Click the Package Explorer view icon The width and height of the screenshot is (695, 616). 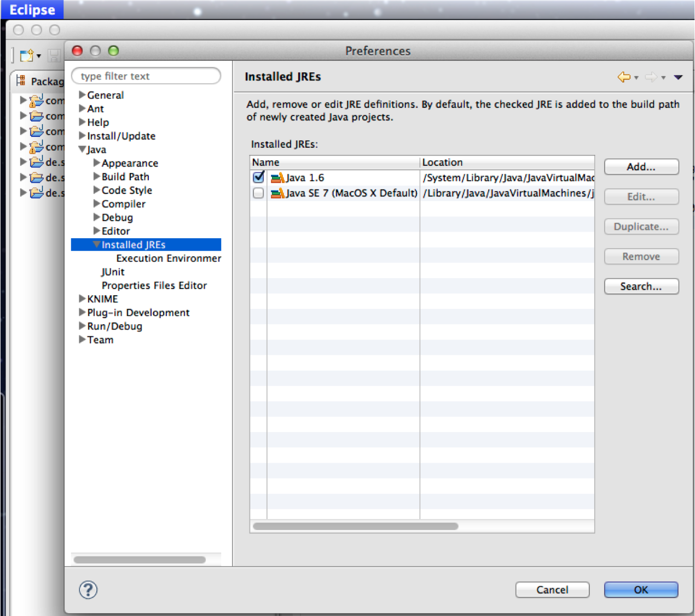(21, 81)
